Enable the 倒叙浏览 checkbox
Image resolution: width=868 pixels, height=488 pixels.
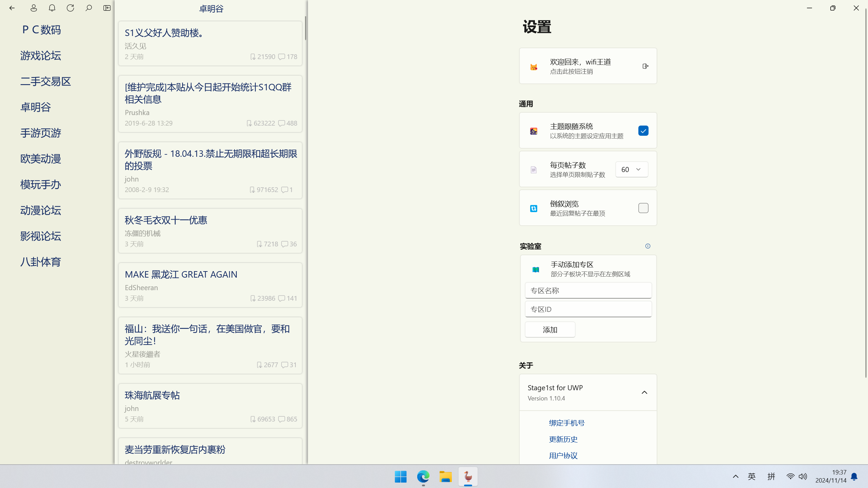643,208
